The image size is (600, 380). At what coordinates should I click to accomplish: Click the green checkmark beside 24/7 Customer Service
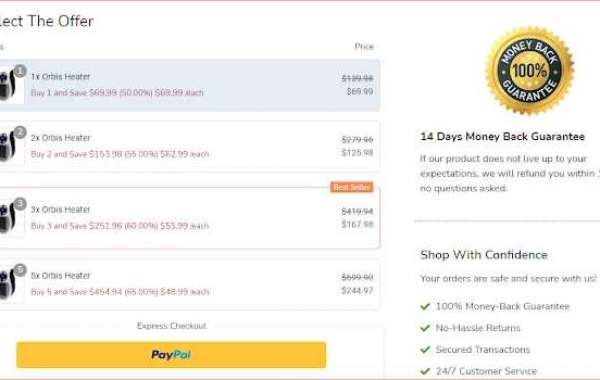click(425, 371)
